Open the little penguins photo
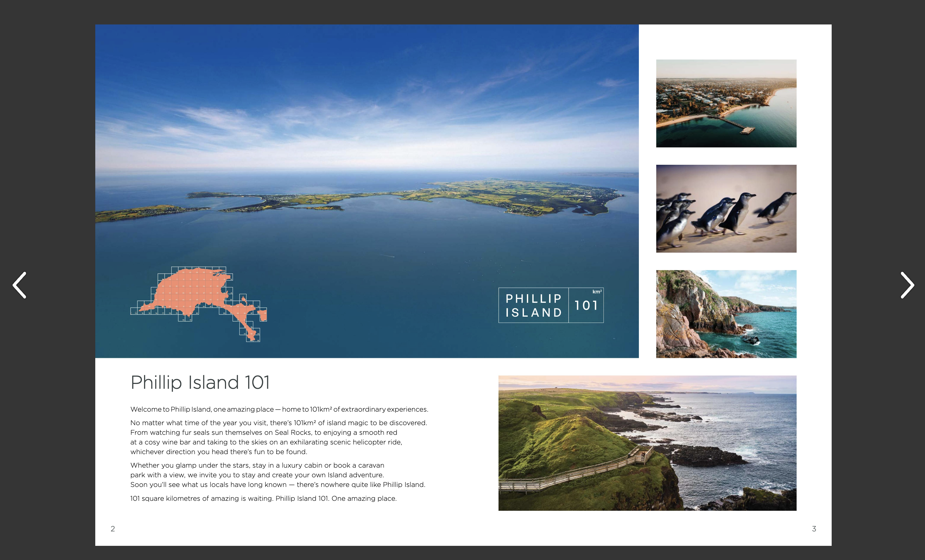This screenshot has width=925, height=560. point(726,209)
